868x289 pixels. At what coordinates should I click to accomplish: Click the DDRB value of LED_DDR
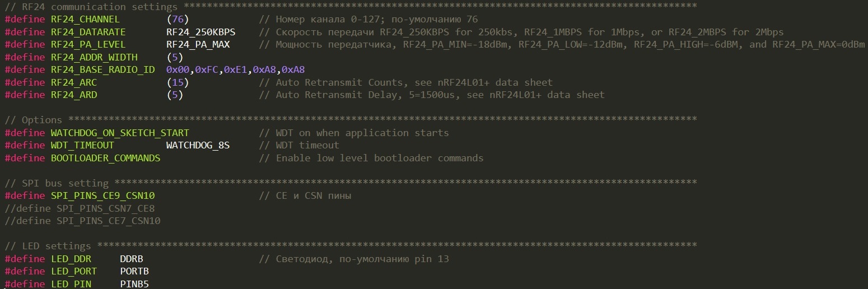click(x=132, y=259)
